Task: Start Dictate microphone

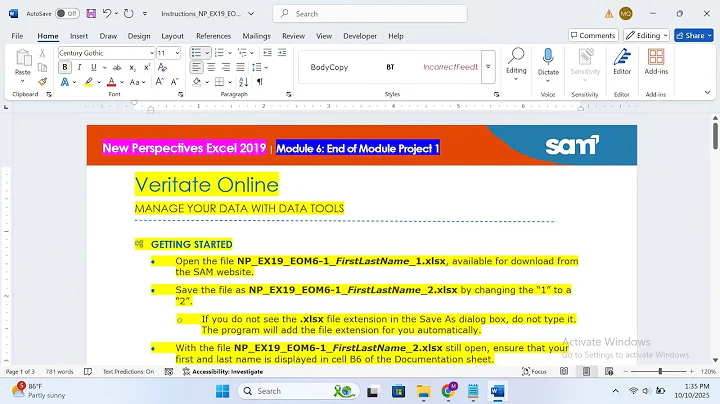Action: point(548,61)
